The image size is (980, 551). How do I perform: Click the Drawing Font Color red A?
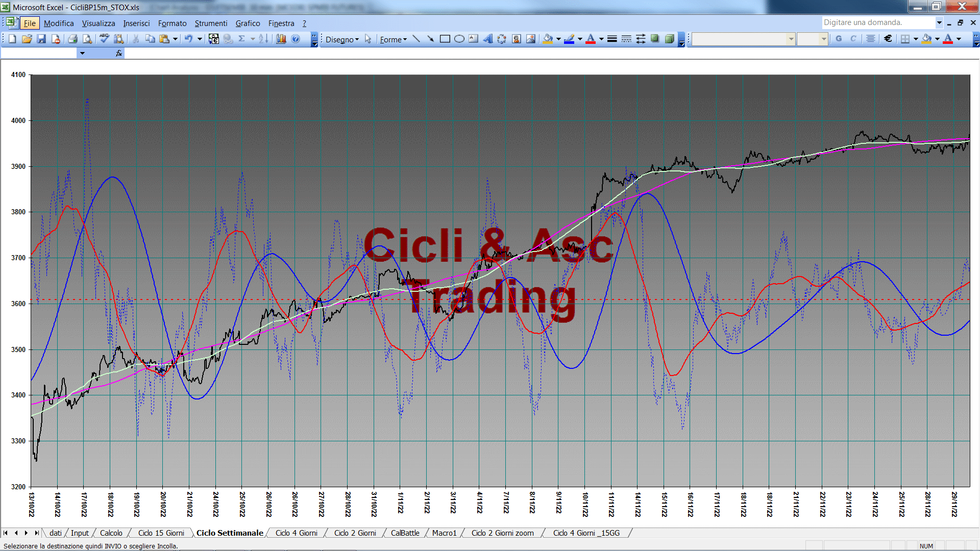click(591, 39)
